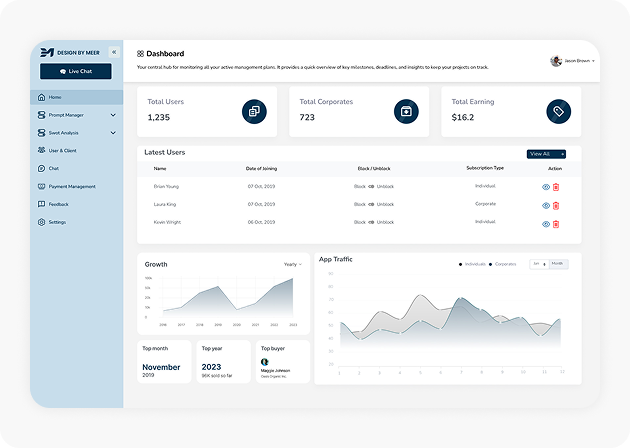The width and height of the screenshot is (630, 448).
Task: Click the Top year 2023 card
Action: pyautogui.click(x=223, y=362)
